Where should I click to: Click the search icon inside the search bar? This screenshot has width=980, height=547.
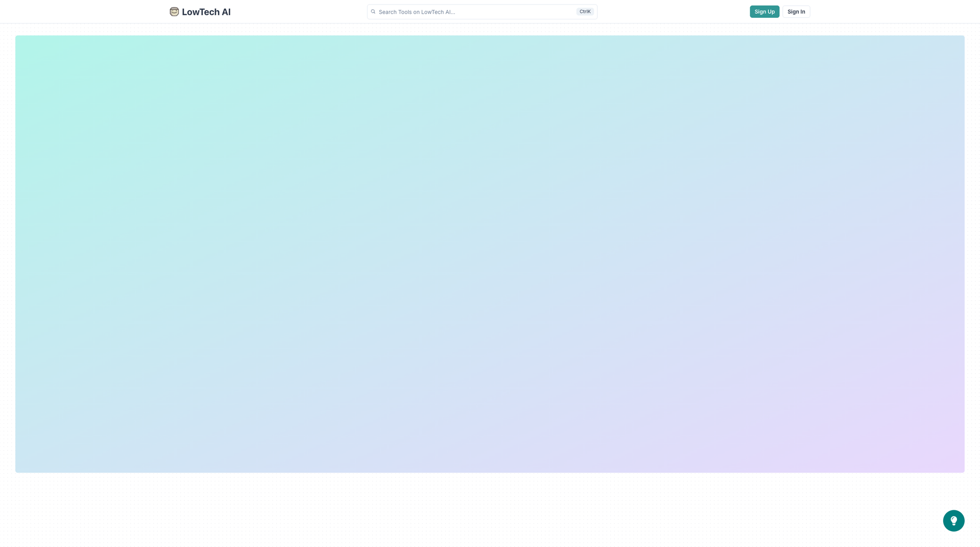pyautogui.click(x=373, y=12)
